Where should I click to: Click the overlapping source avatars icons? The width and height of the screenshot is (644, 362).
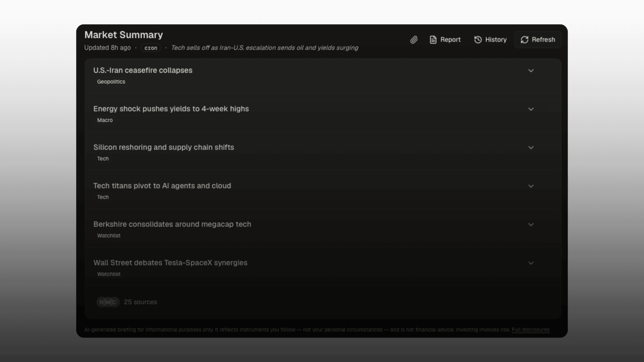tap(108, 302)
